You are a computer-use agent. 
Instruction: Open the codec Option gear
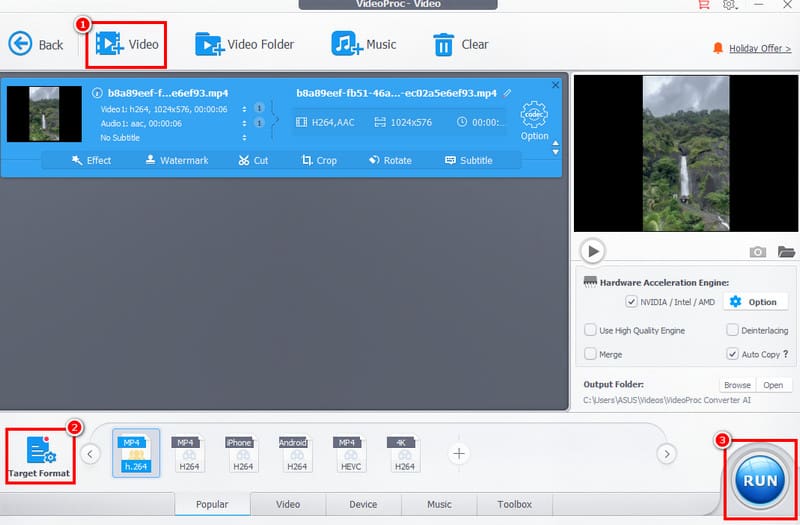click(x=535, y=117)
